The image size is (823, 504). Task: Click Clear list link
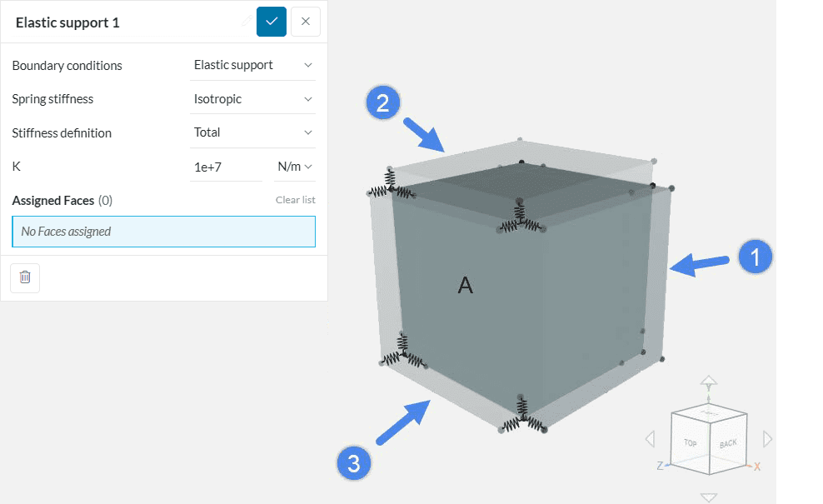click(x=295, y=200)
